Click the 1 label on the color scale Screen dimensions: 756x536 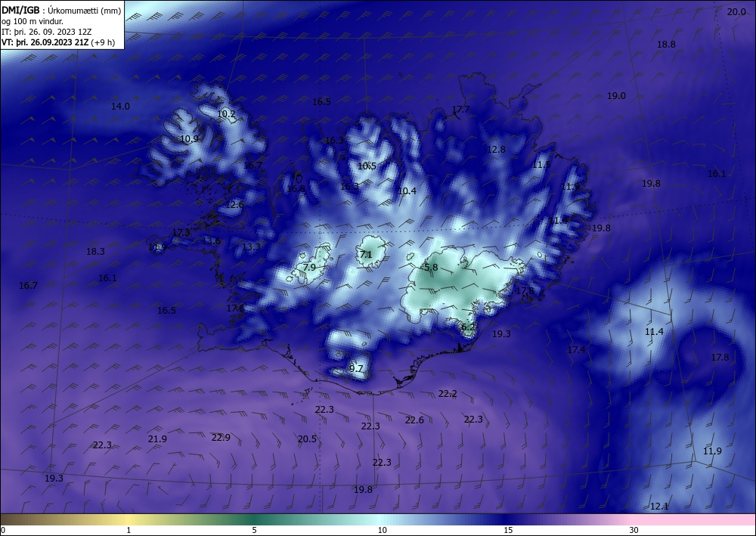click(129, 531)
